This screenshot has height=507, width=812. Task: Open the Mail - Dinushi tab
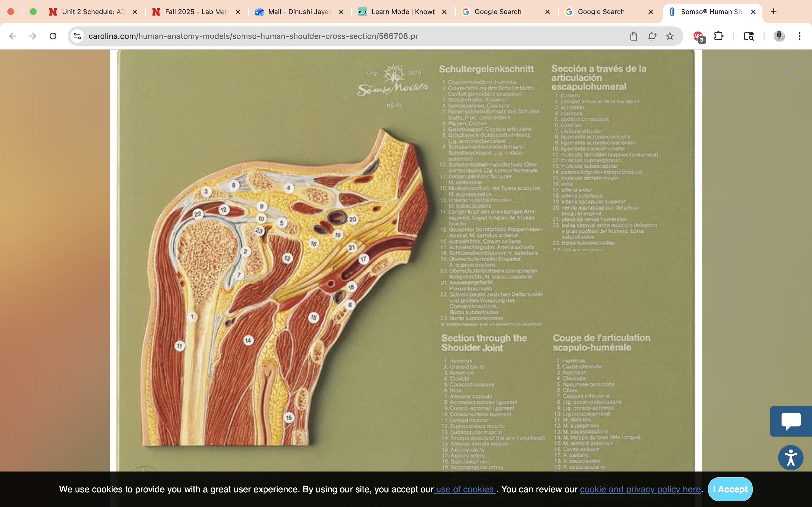click(299, 12)
